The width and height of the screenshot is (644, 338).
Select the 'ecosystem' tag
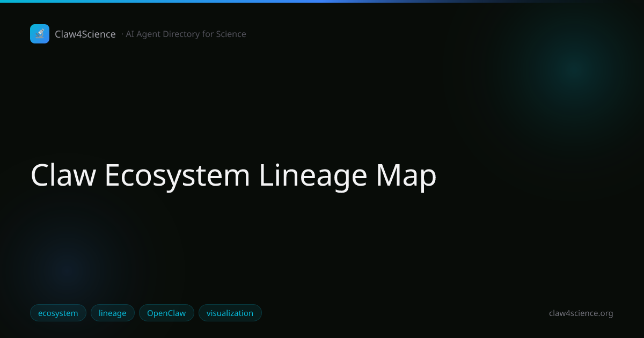point(58,313)
